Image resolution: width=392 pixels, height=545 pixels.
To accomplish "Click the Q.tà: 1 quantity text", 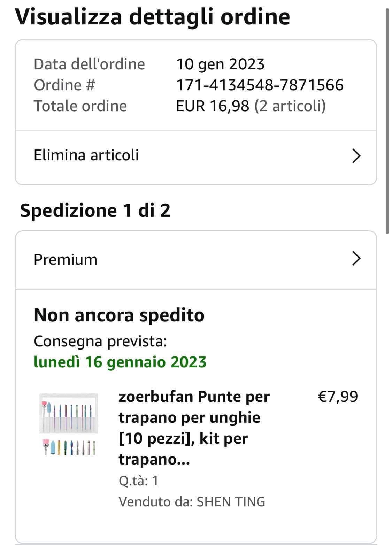I will (138, 481).
